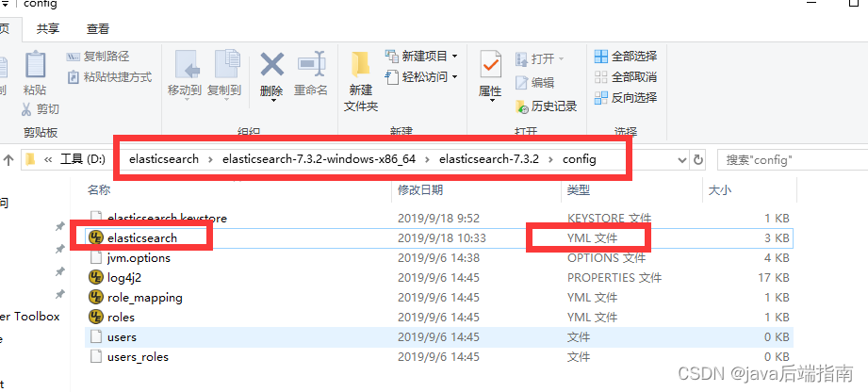Image resolution: width=868 pixels, height=392 pixels.
Task: Click the log4j2 file icon
Action: point(96,277)
